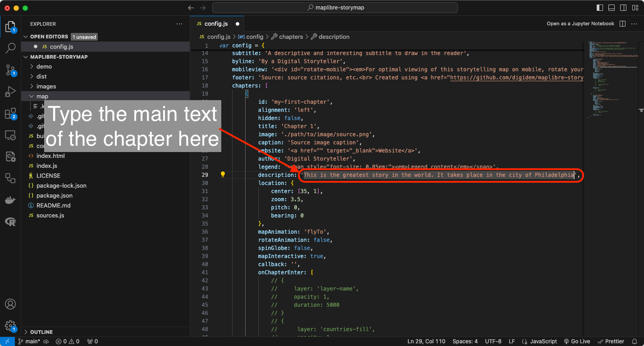The width and height of the screenshot is (644, 346).
Task: Click chapters in the breadcrumb path
Action: pyautogui.click(x=291, y=37)
